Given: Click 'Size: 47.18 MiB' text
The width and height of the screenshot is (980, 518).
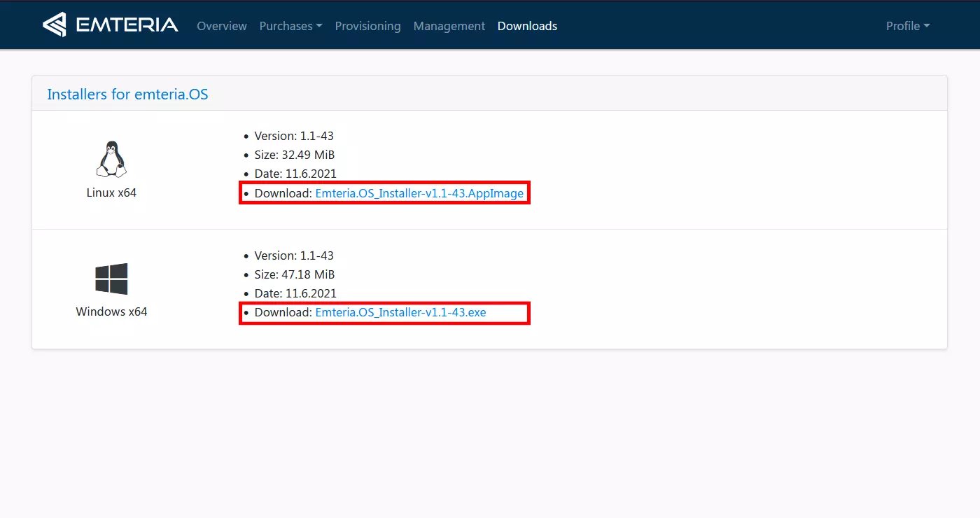Looking at the screenshot, I should point(294,274).
